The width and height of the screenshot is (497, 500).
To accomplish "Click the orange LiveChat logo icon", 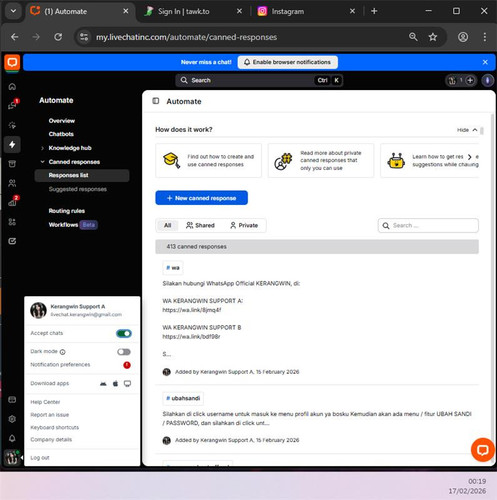I will (12, 63).
